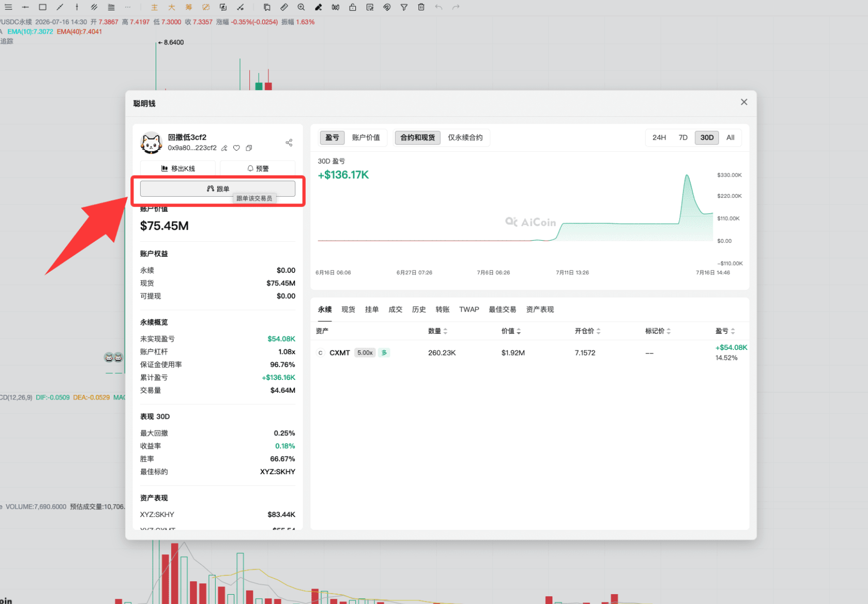
Task: Favorite the trader with heart icon
Action: [236, 148]
